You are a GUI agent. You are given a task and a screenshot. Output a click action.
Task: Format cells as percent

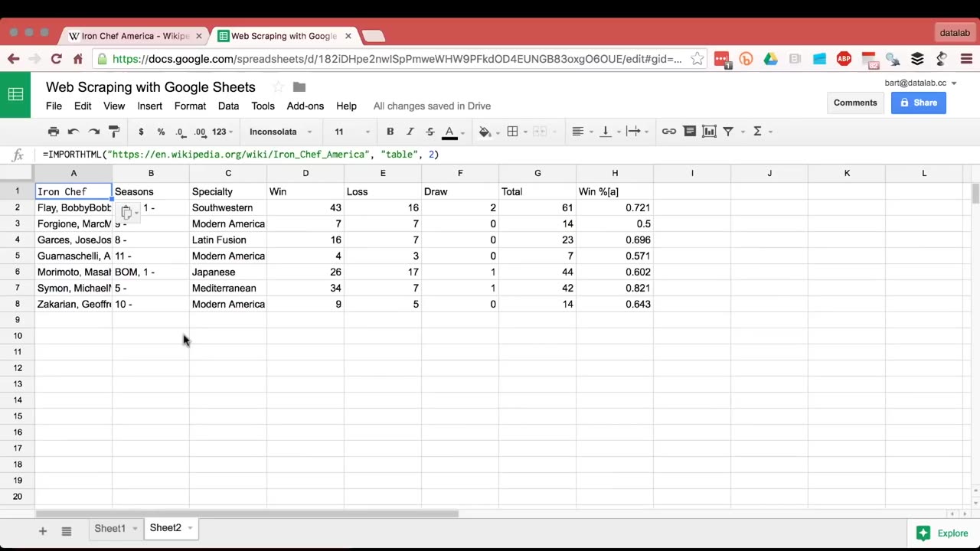(161, 132)
